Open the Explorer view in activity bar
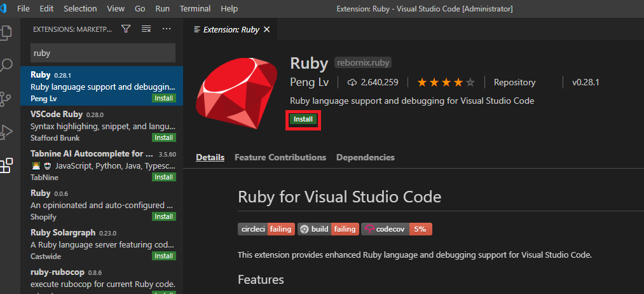Screen dimensions: 644x294 pos(6,32)
